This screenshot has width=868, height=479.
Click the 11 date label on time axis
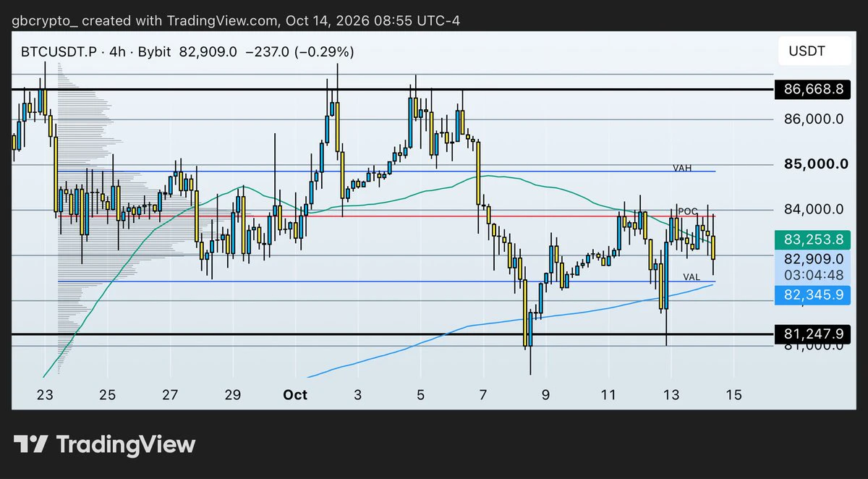(608, 395)
